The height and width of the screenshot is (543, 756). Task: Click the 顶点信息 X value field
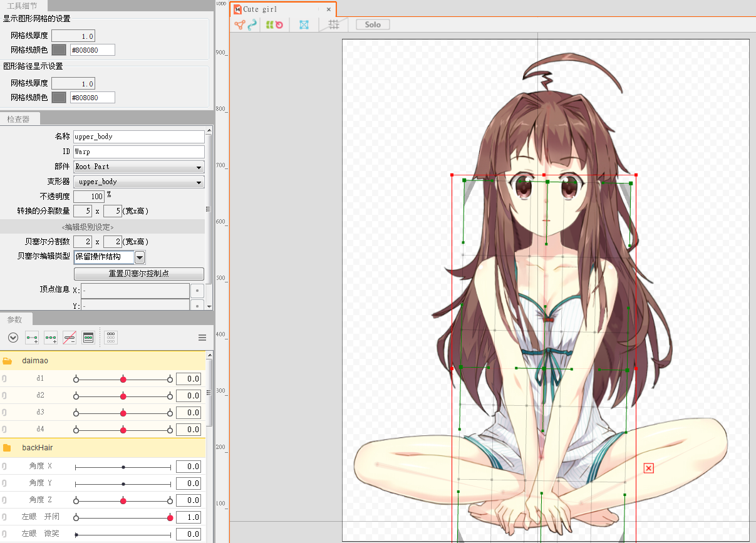[x=135, y=291]
